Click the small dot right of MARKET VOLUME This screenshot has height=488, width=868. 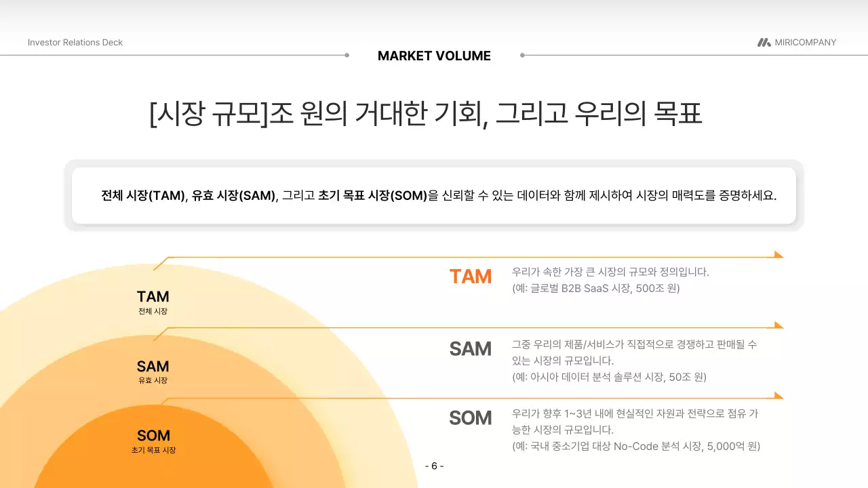tap(521, 55)
